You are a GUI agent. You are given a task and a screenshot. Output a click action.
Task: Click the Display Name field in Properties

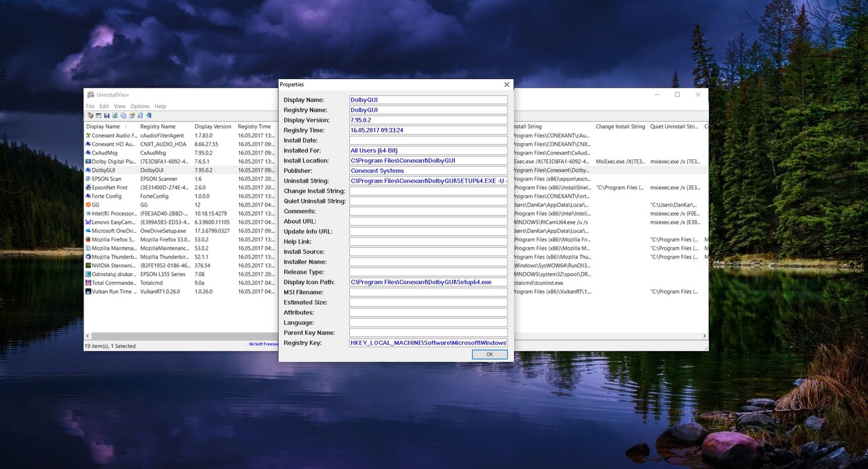tap(428, 100)
